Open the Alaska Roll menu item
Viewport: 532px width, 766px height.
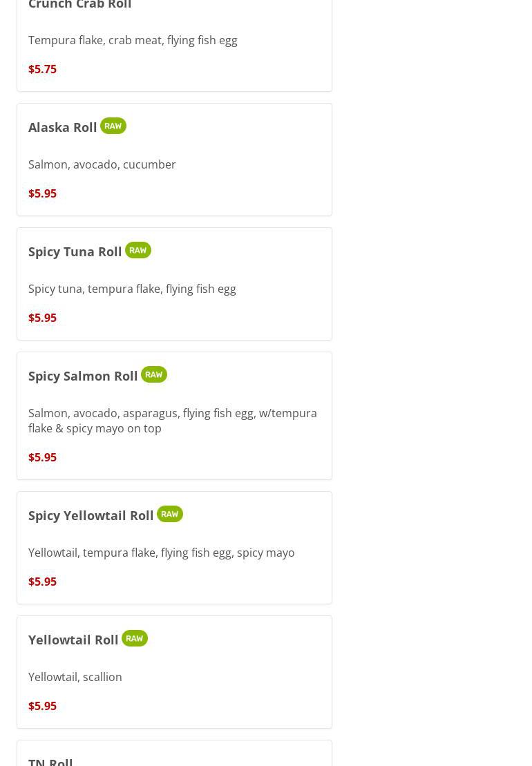[x=63, y=127]
